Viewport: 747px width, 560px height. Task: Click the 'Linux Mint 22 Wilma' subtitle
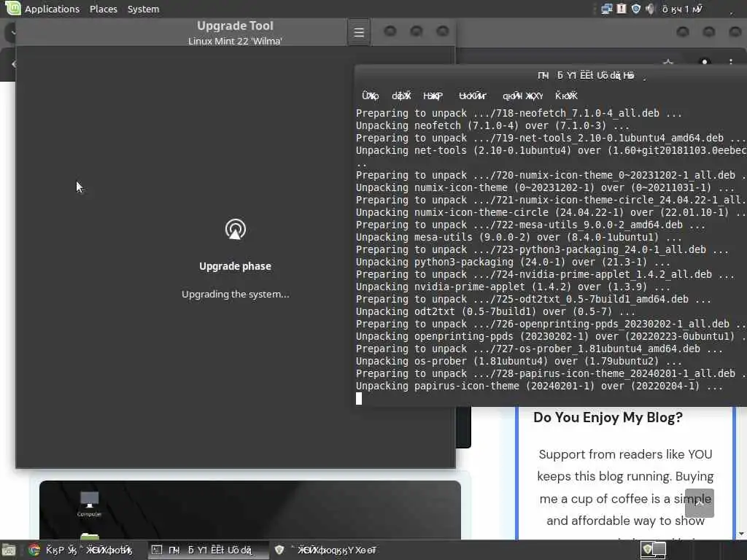tap(236, 41)
